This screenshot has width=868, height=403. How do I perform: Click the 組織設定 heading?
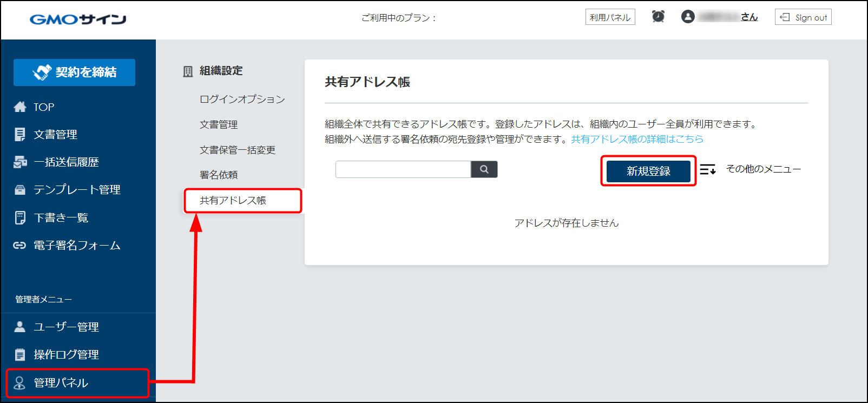point(221,71)
